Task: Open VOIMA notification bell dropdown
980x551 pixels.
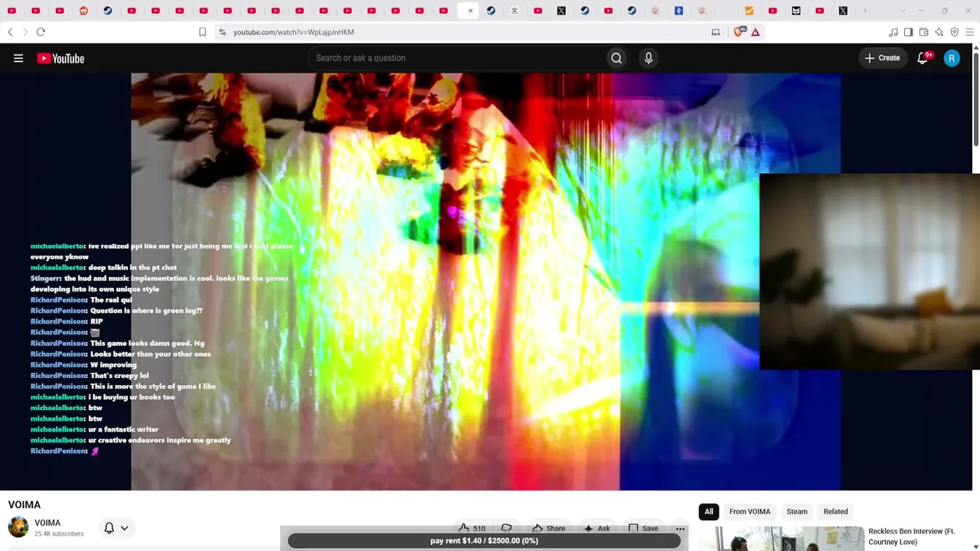Action: [x=116, y=528]
